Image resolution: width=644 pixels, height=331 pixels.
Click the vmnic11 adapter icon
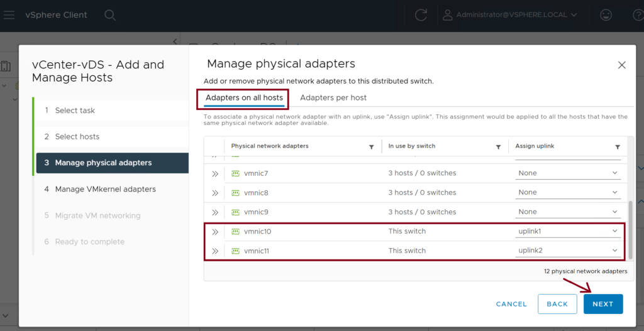pyautogui.click(x=235, y=251)
